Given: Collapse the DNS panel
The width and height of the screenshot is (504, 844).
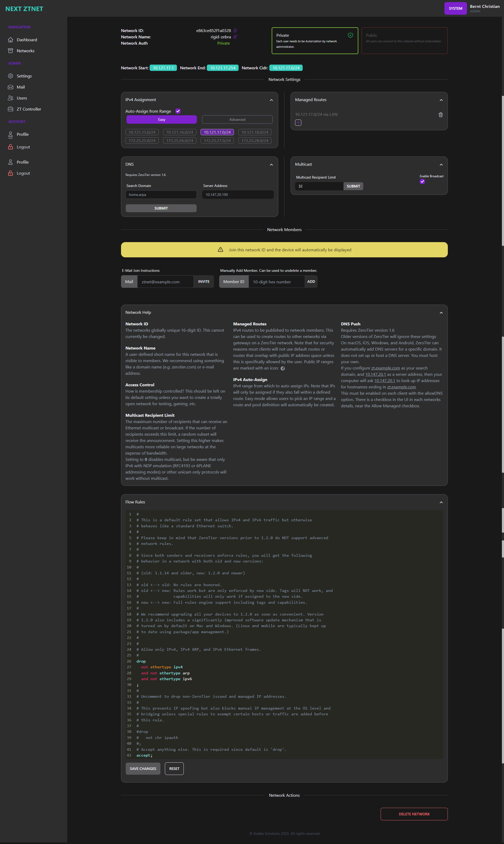Looking at the screenshot, I should pyautogui.click(x=271, y=164).
